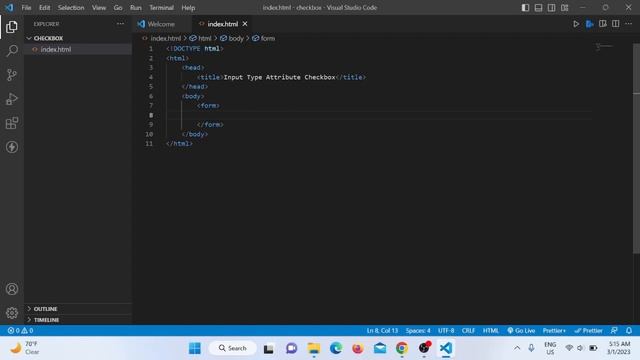Viewport: 640px width, 360px height.
Task: Open the Selection menu
Action: pos(71,8)
